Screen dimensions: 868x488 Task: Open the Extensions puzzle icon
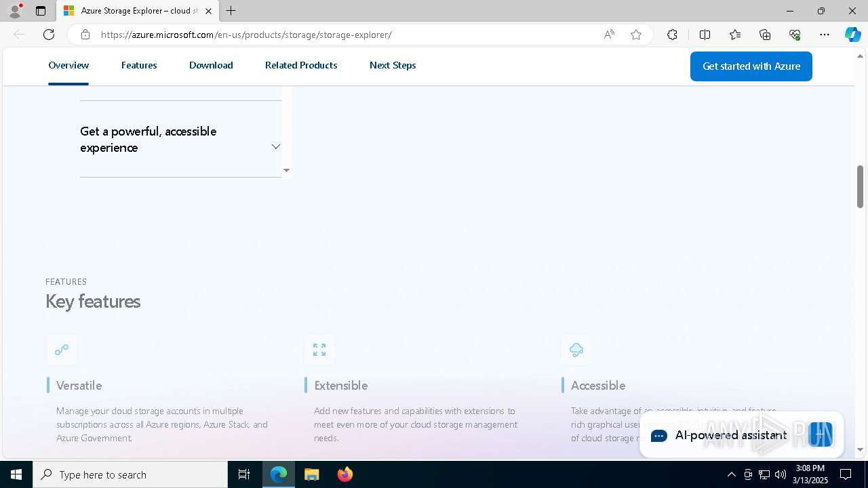[x=672, y=35]
